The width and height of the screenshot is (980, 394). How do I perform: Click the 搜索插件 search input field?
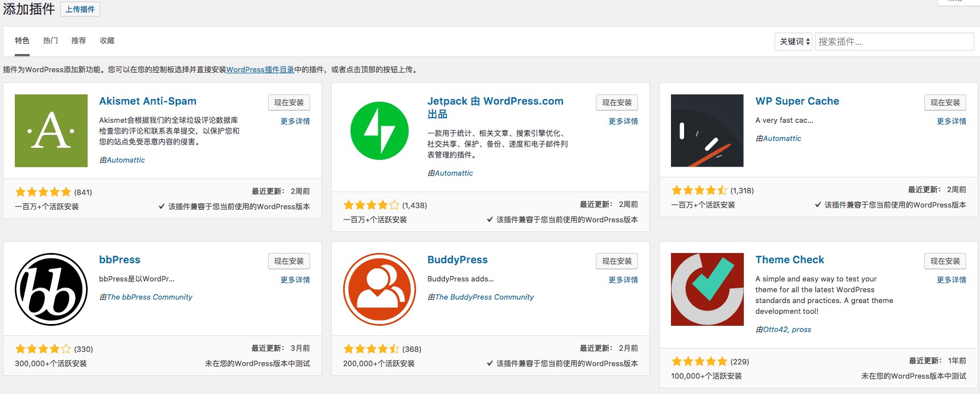coord(895,42)
